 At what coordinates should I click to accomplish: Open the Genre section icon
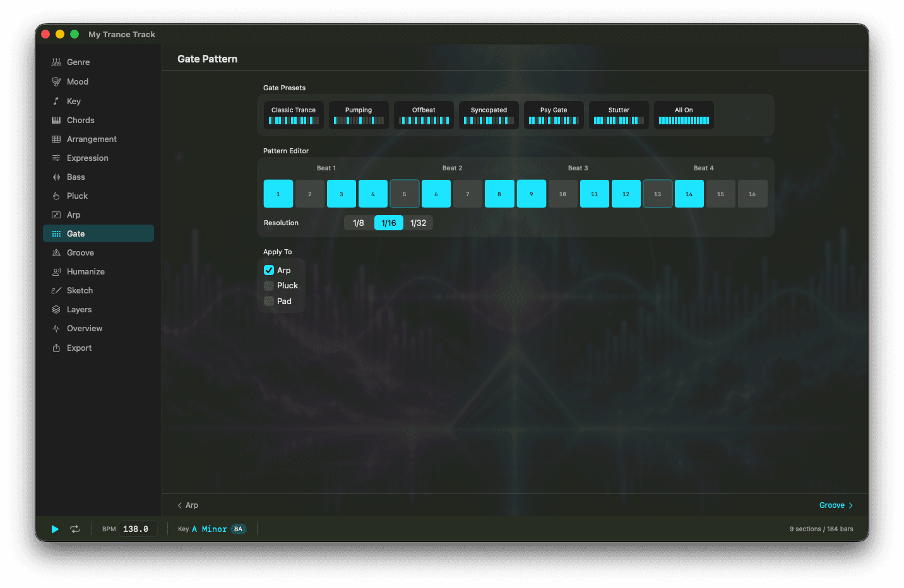[x=56, y=62]
